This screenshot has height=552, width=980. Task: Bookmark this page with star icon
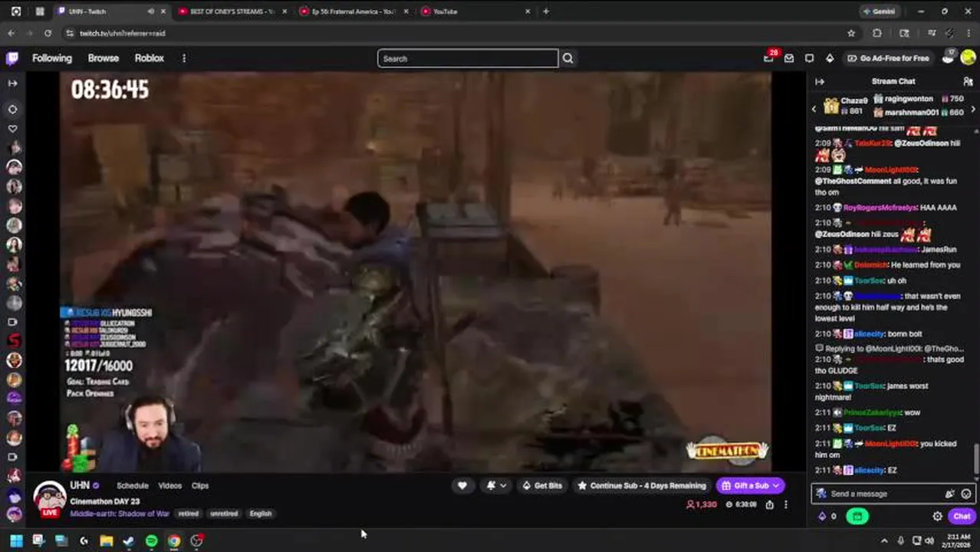click(851, 33)
